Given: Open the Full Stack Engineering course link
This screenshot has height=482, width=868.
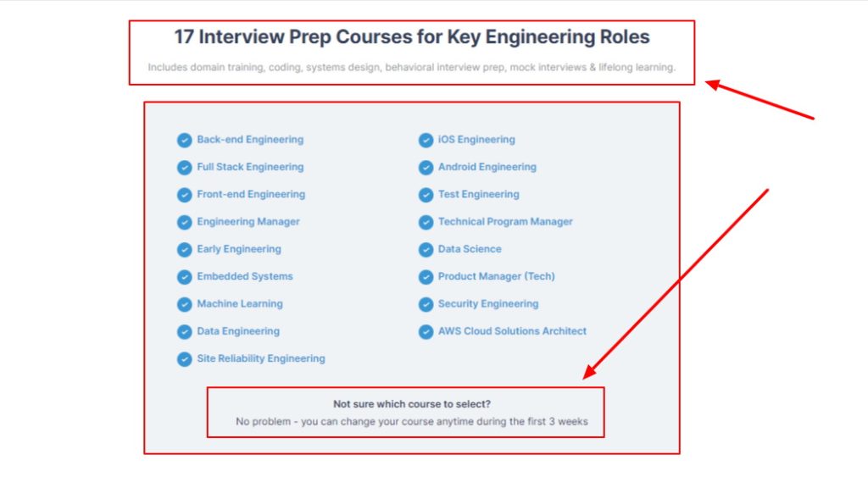Looking at the screenshot, I should [x=250, y=167].
